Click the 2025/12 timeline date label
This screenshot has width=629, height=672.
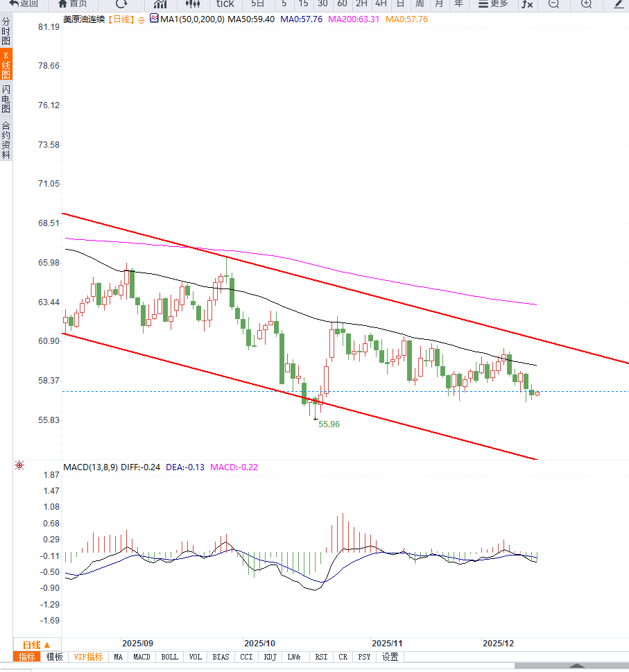pos(498,644)
